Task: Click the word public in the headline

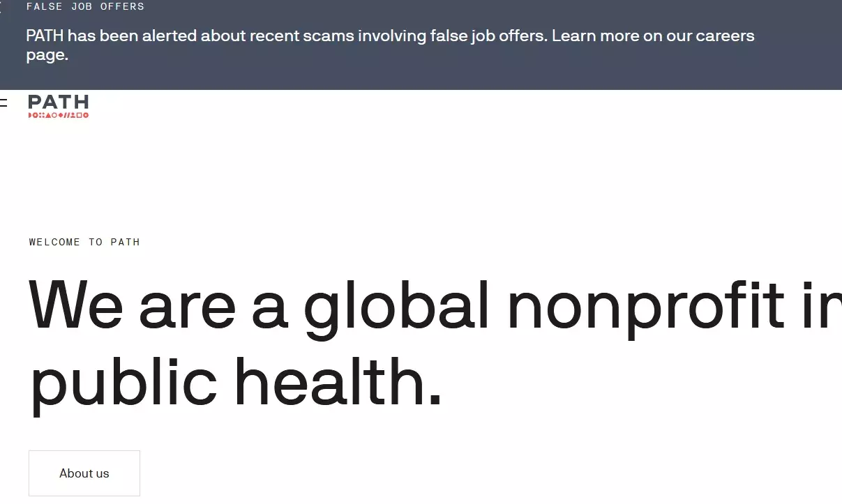Action: tap(123, 382)
